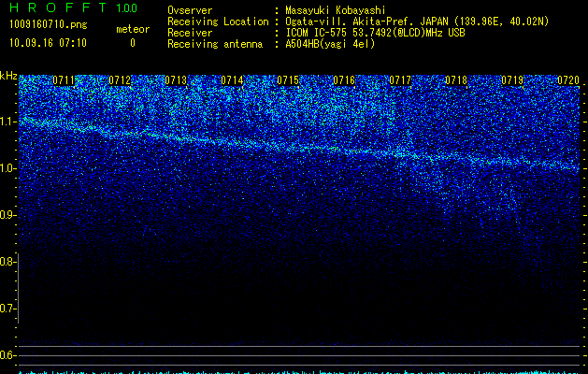Select the file name 1009160710.png
Screen dimensions: 588x374
click(49, 25)
